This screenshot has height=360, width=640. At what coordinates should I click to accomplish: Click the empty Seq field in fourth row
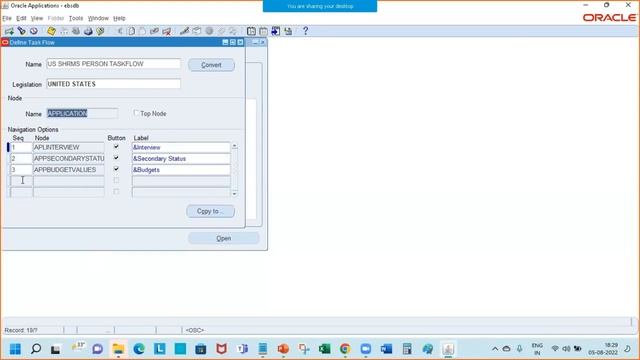pos(21,181)
